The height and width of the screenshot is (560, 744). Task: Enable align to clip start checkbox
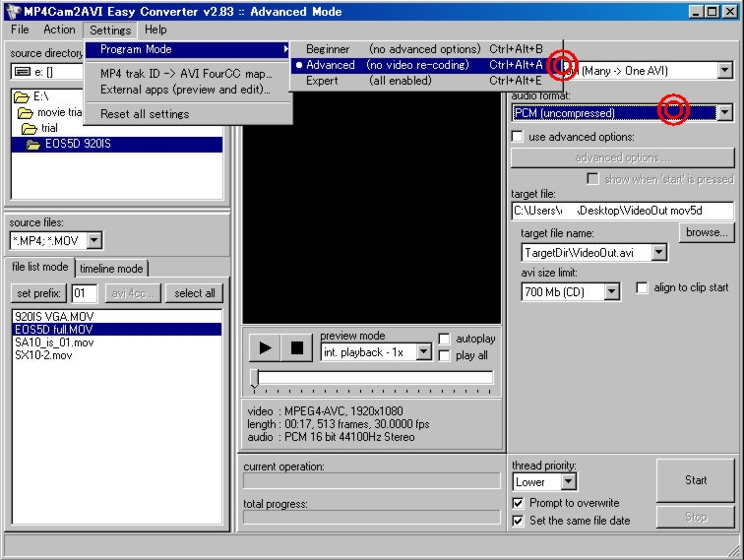642,287
